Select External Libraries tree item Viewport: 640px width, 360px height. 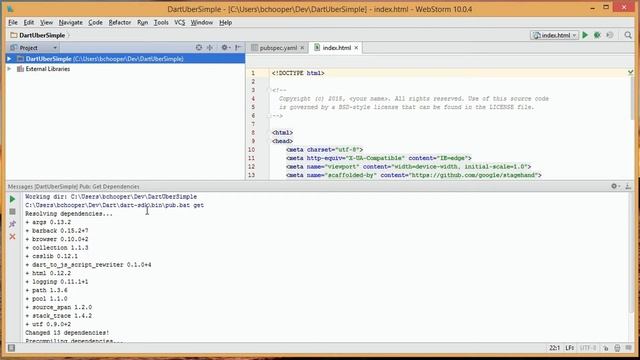click(47, 69)
